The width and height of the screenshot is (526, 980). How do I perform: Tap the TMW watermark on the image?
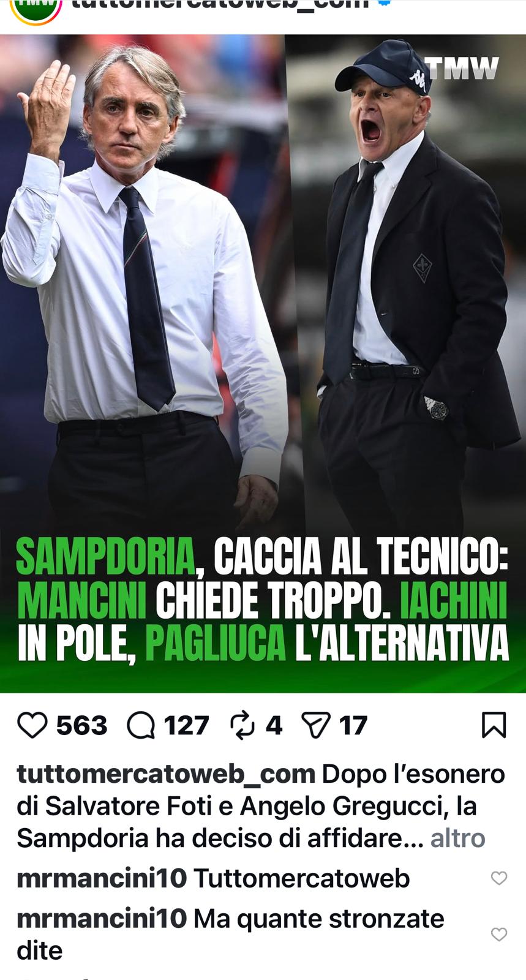pyautogui.click(x=462, y=68)
